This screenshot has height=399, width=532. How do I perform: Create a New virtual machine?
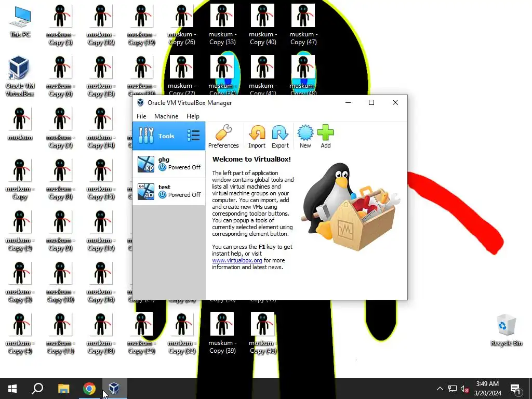[x=305, y=136]
